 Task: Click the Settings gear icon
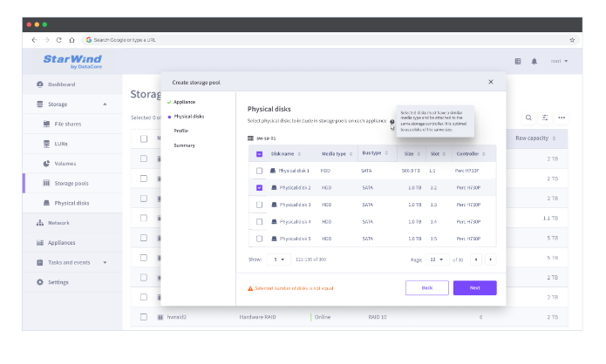click(x=40, y=282)
